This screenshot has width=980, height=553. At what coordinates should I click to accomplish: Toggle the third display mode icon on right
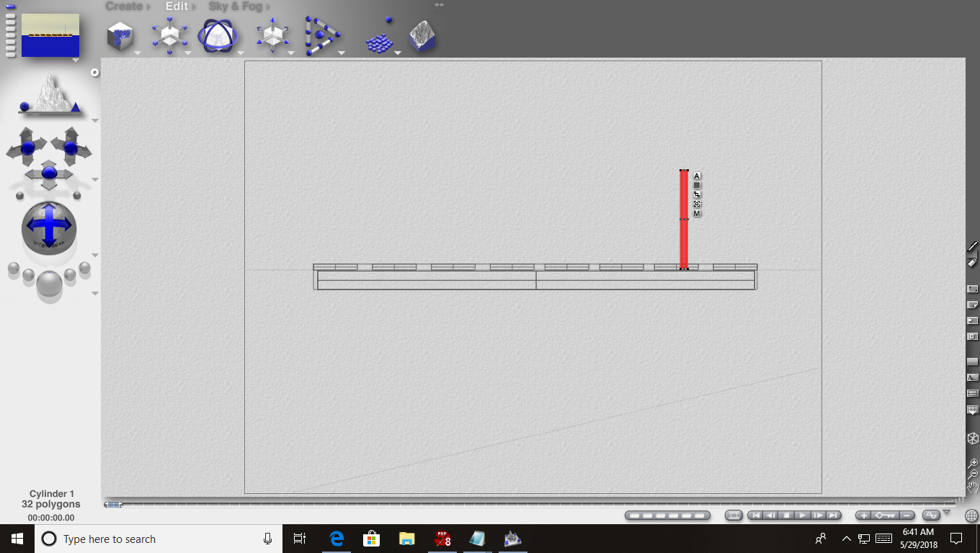973,320
